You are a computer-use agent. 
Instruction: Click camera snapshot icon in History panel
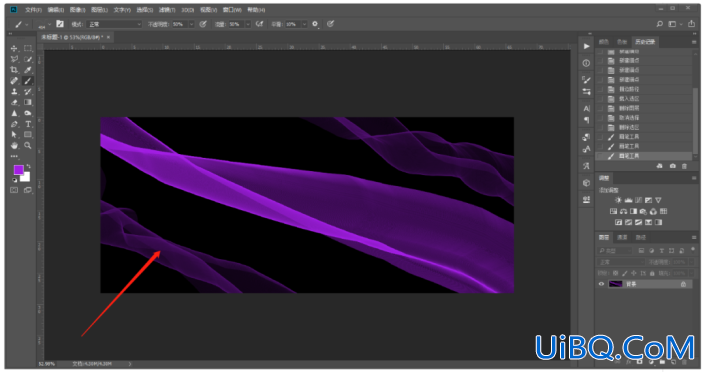click(x=673, y=166)
